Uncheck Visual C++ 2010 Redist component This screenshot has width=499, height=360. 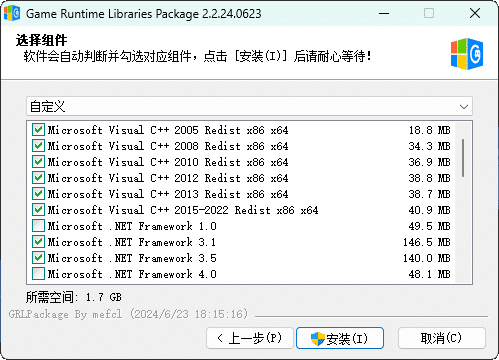coord(38,162)
